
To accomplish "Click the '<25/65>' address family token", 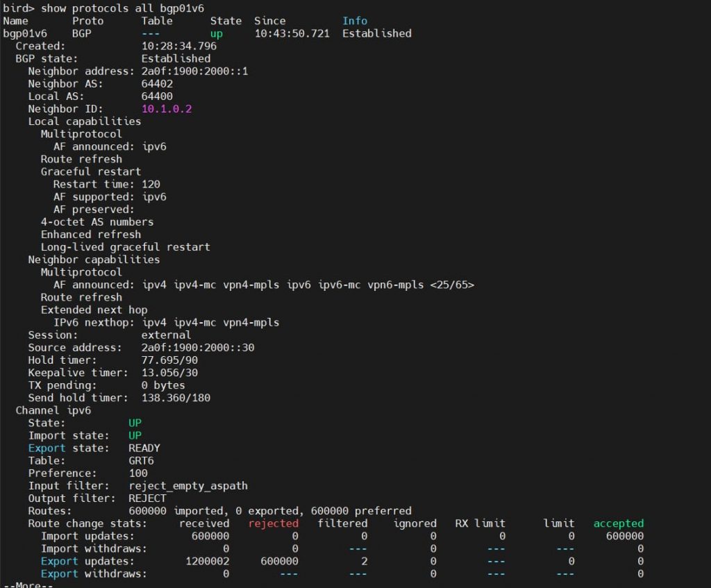I will pos(452,285).
